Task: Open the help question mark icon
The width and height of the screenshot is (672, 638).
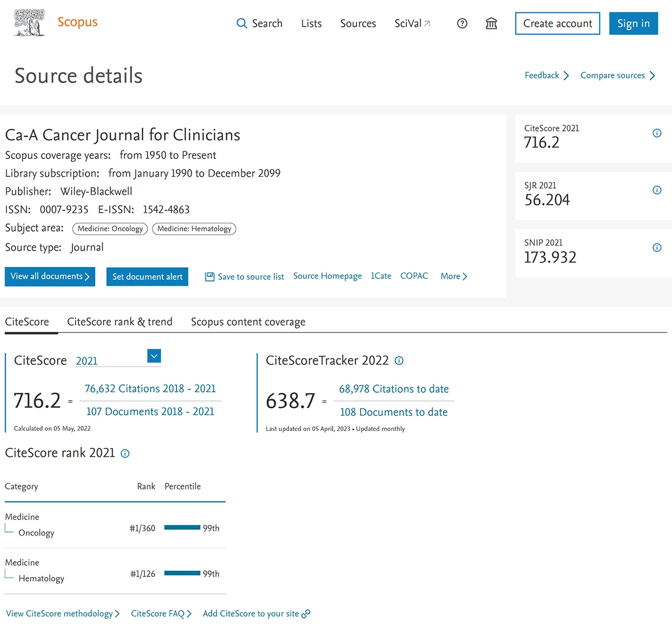Action: tap(462, 24)
